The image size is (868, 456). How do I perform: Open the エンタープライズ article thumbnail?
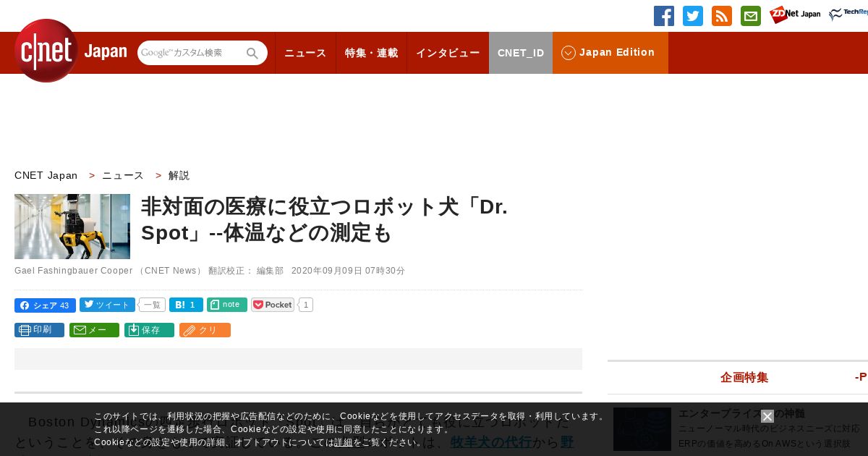tap(642, 429)
